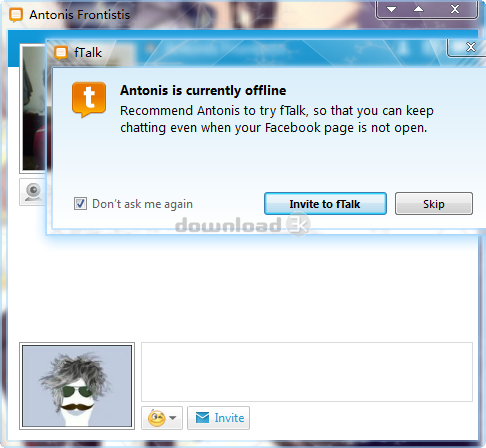
Task: Open the smiley emoticon picker
Action: (157, 418)
